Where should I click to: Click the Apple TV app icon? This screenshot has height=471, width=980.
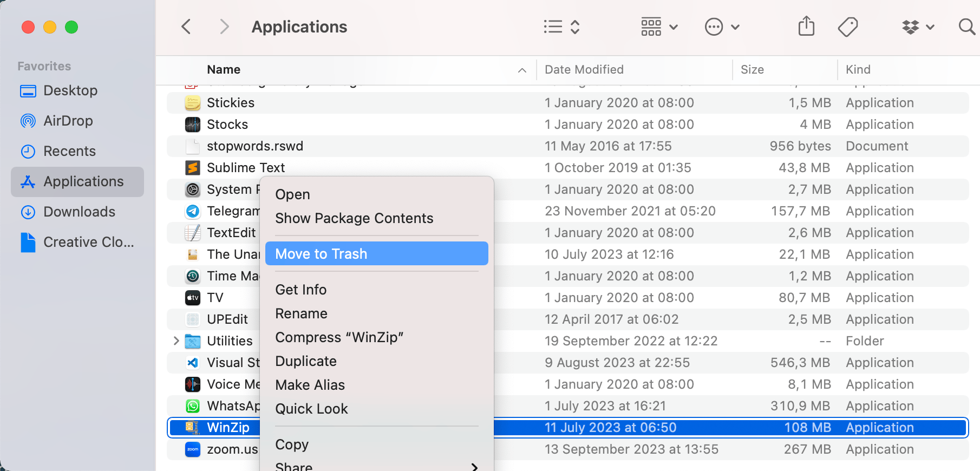[193, 298]
